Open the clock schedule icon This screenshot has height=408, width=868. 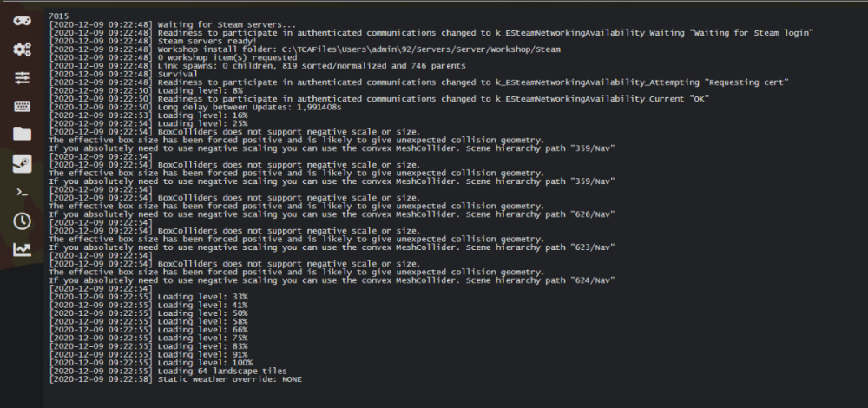(x=22, y=220)
